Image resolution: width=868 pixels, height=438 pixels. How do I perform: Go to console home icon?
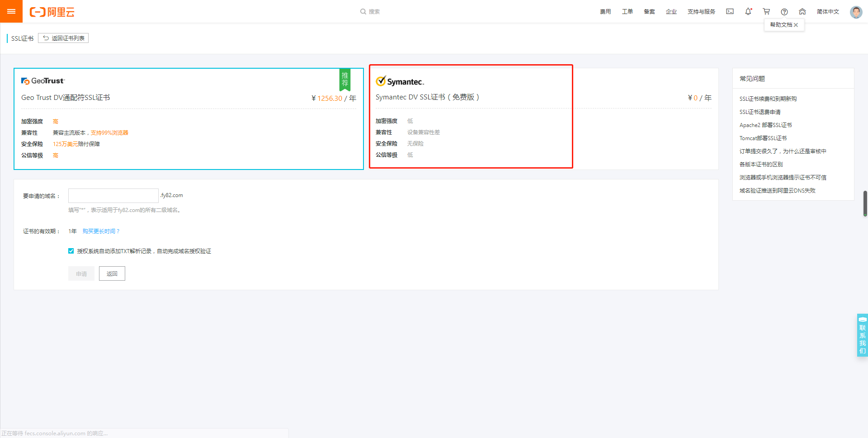802,11
